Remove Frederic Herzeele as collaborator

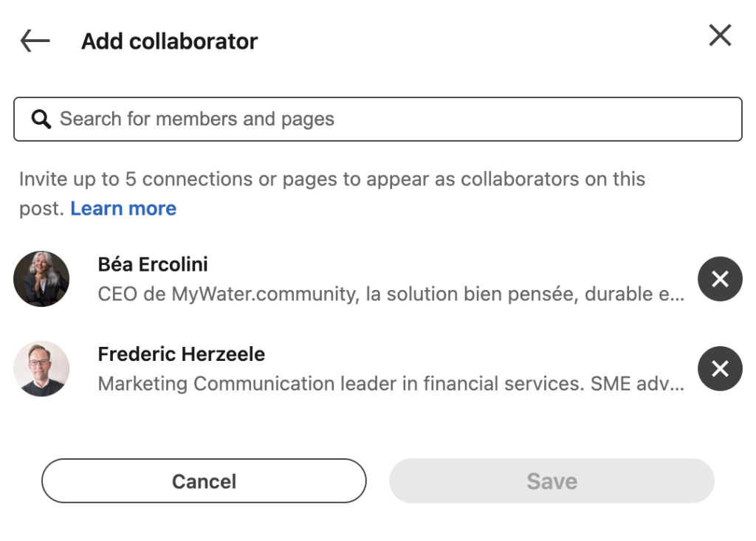pyautogui.click(x=720, y=368)
